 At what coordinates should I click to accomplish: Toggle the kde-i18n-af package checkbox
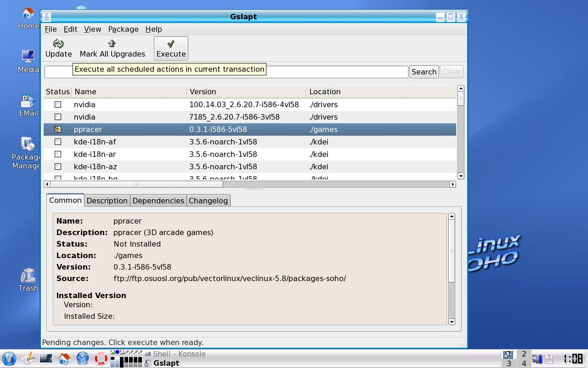pos(58,142)
